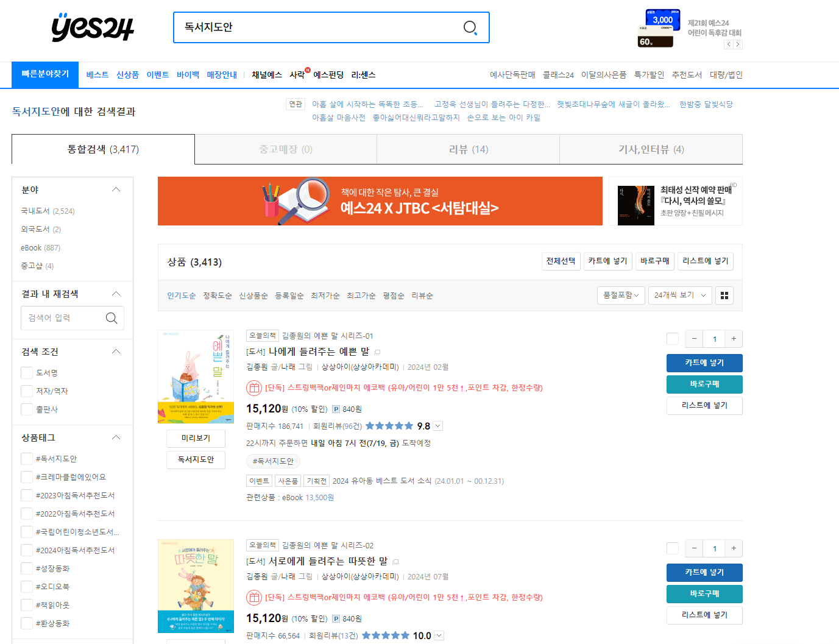Expand rating details next to 10.0

point(439,636)
